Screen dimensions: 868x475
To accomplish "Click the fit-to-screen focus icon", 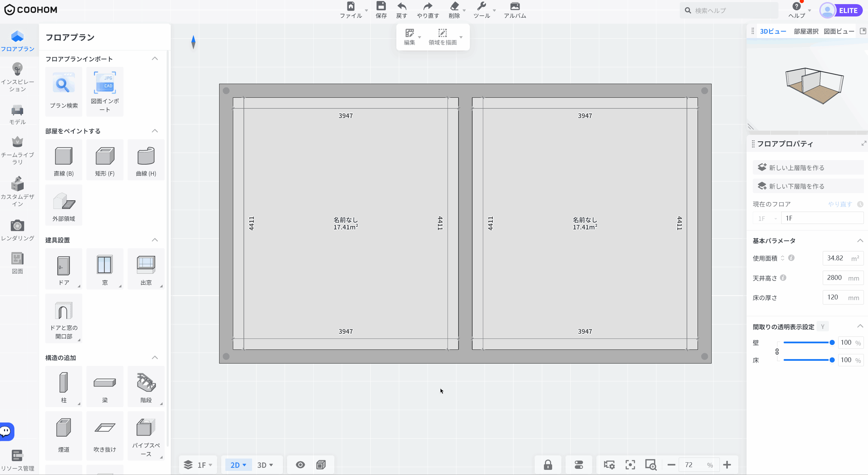I will 630,465.
